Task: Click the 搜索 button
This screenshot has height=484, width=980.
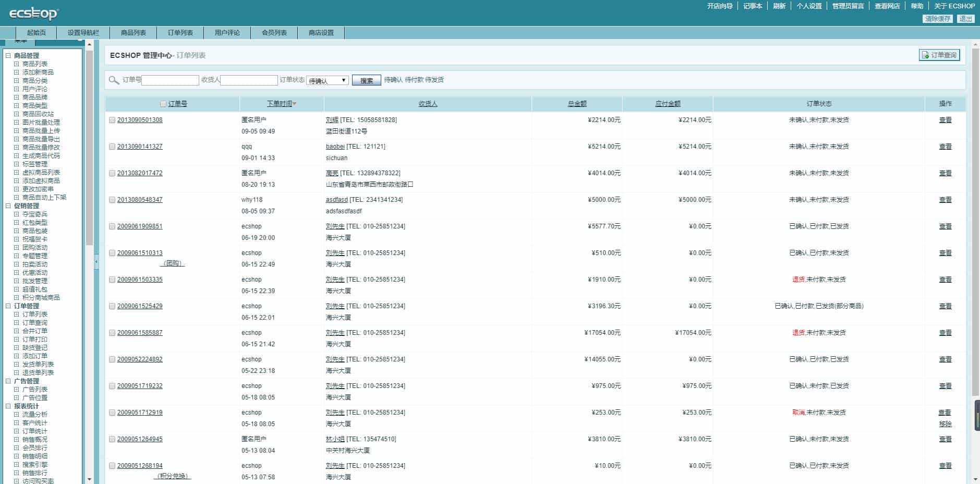Action: click(366, 80)
